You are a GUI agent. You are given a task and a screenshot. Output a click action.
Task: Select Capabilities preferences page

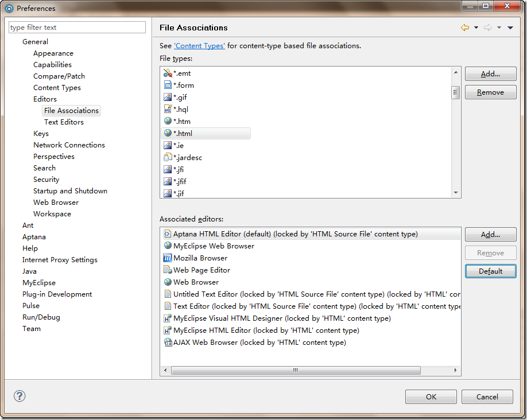coord(52,64)
